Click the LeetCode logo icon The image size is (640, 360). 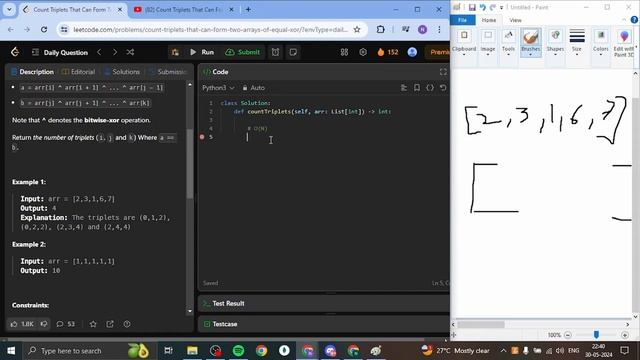pyautogui.click(x=15, y=52)
